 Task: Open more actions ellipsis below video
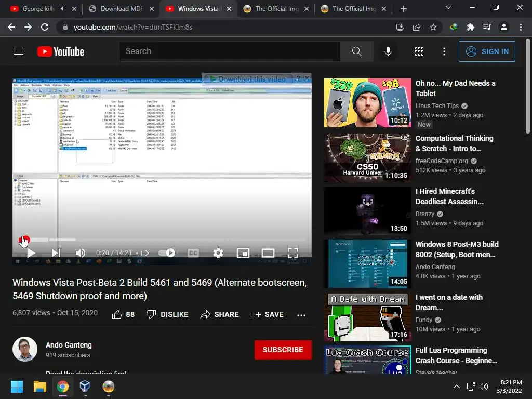tap(301, 315)
